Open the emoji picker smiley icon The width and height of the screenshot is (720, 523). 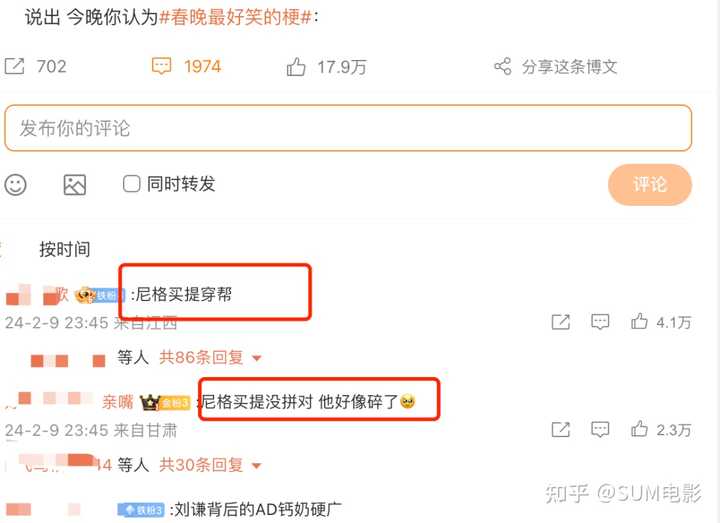(x=16, y=185)
